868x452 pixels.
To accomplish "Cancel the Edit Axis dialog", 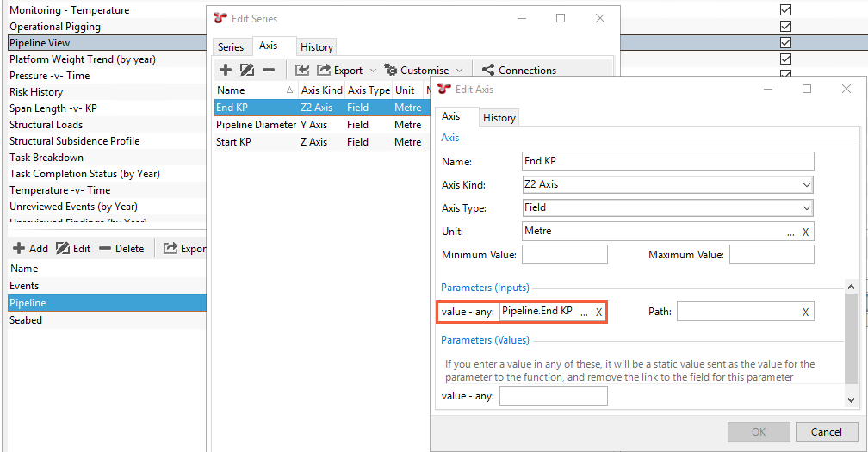I will 827,431.
